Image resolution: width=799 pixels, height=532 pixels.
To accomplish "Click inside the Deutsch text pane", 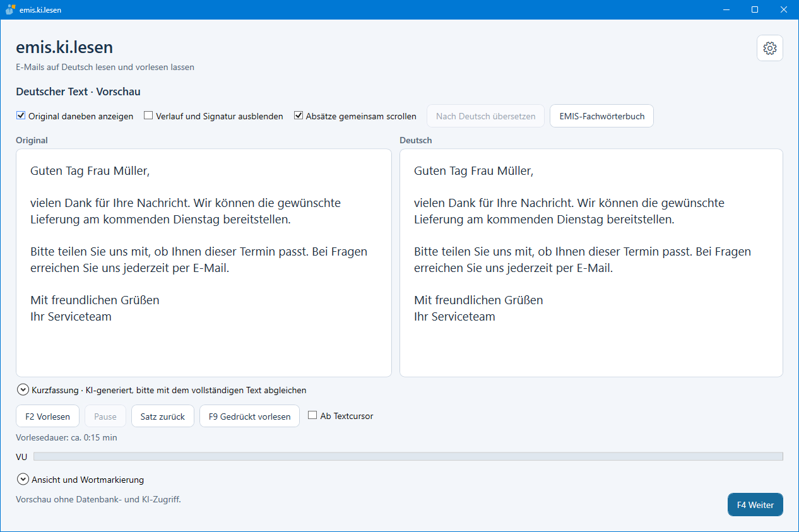I will (591, 263).
